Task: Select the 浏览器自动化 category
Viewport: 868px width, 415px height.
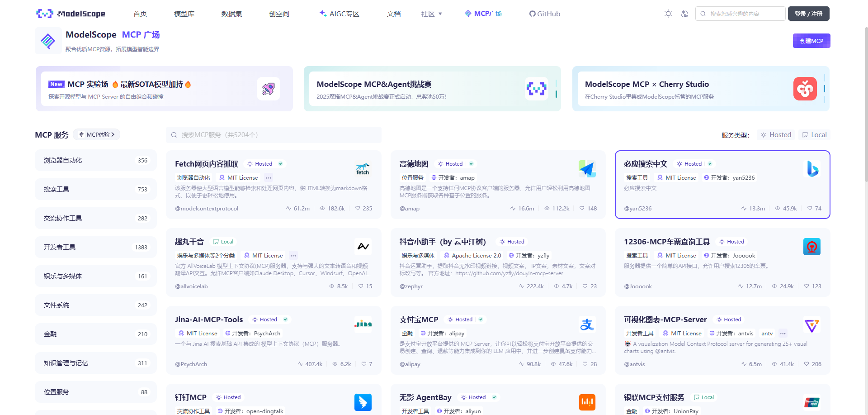Action: click(96, 160)
